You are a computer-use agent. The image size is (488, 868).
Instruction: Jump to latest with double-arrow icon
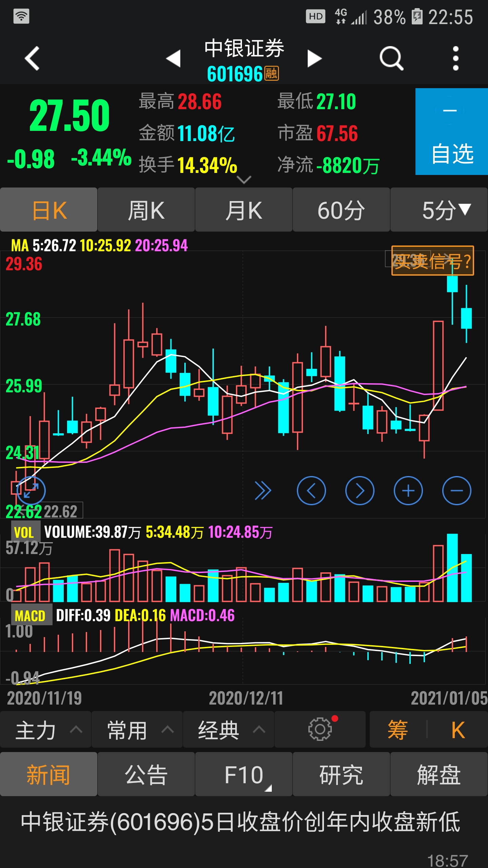point(263,491)
